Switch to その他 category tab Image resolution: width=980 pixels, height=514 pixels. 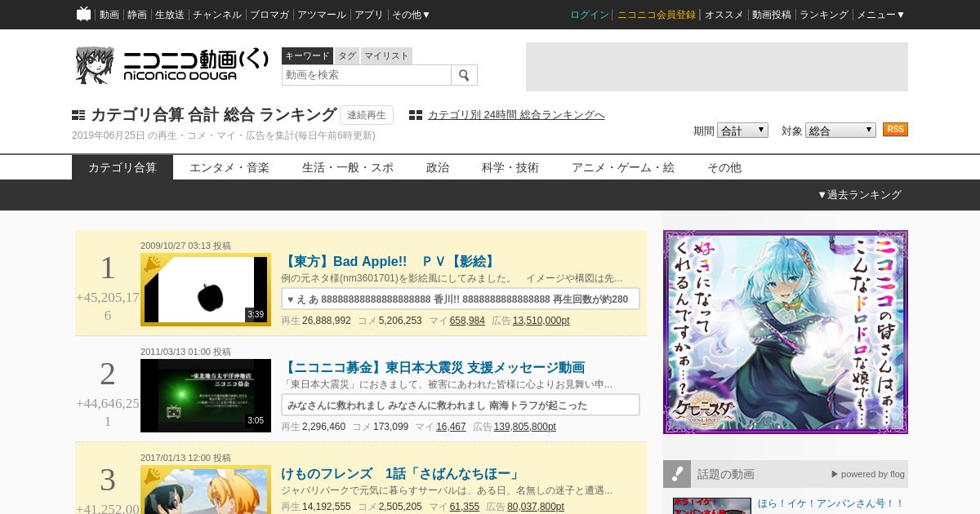coord(724,167)
